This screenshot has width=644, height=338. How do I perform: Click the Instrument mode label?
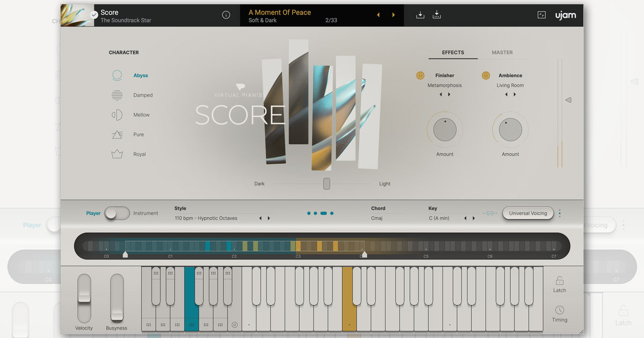(x=146, y=213)
